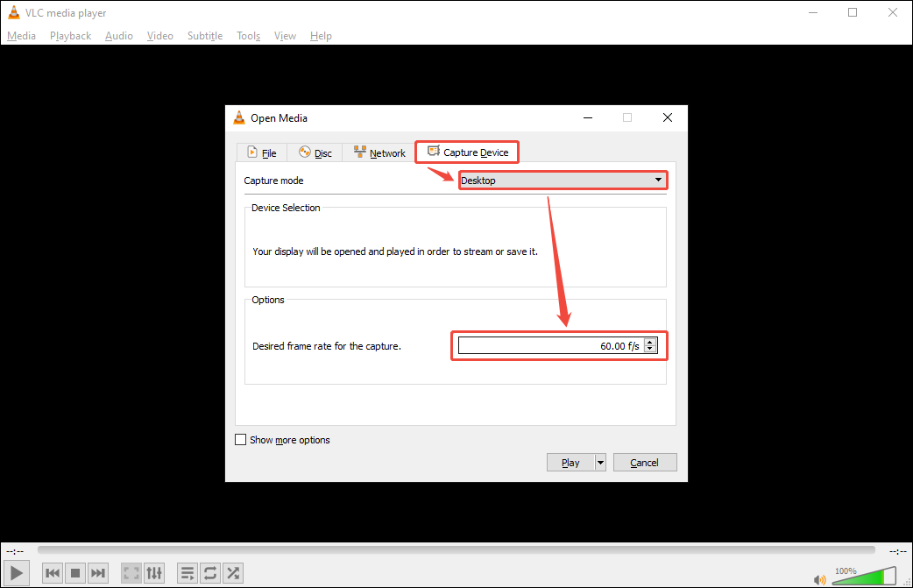913x588 pixels.
Task: Expand the Play button dropdown arrow
Action: tap(600, 462)
